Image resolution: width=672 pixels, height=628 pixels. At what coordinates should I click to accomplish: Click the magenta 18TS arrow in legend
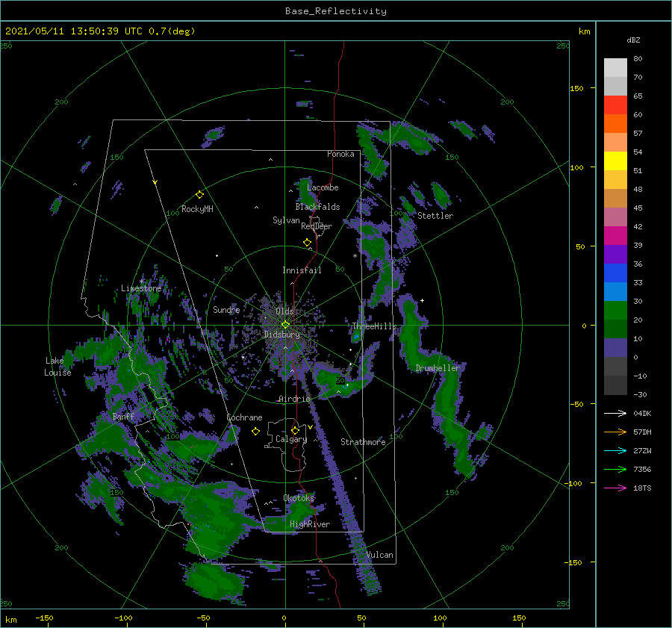615,488
